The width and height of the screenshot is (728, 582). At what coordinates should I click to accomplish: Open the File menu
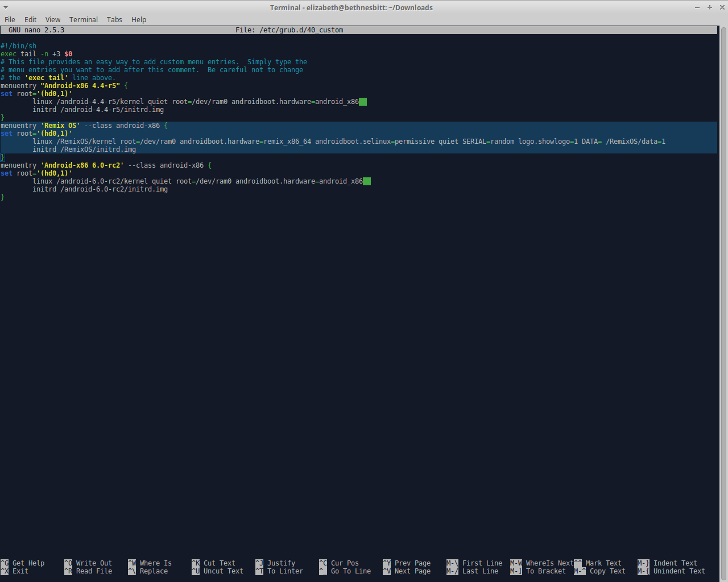pos(10,19)
